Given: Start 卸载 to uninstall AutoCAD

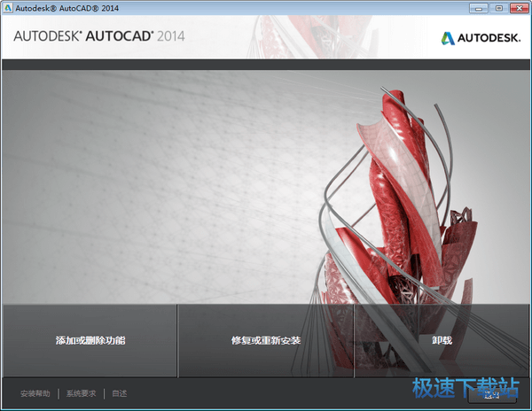Looking at the screenshot, I should pos(442,340).
